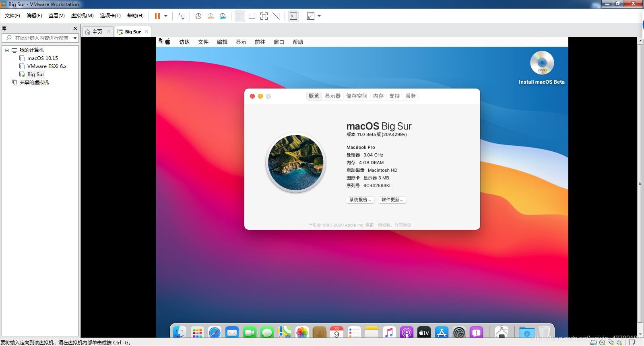Open the 许可协议 link
This screenshot has height=346, width=644.
click(403, 225)
